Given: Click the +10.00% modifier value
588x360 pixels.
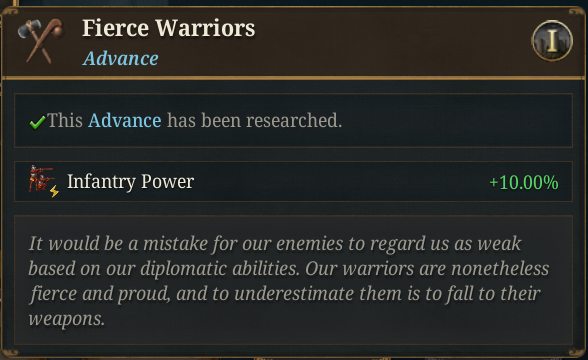Looking at the screenshot, I should pyautogui.click(x=524, y=182).
